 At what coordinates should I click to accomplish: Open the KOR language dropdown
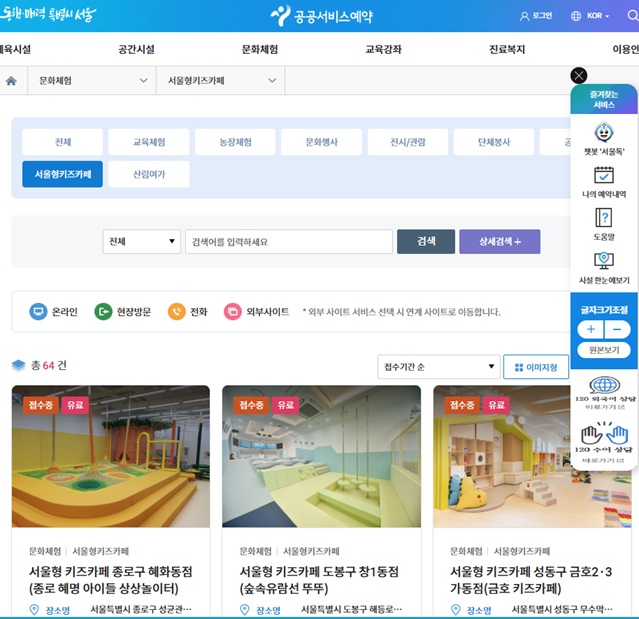598,16
